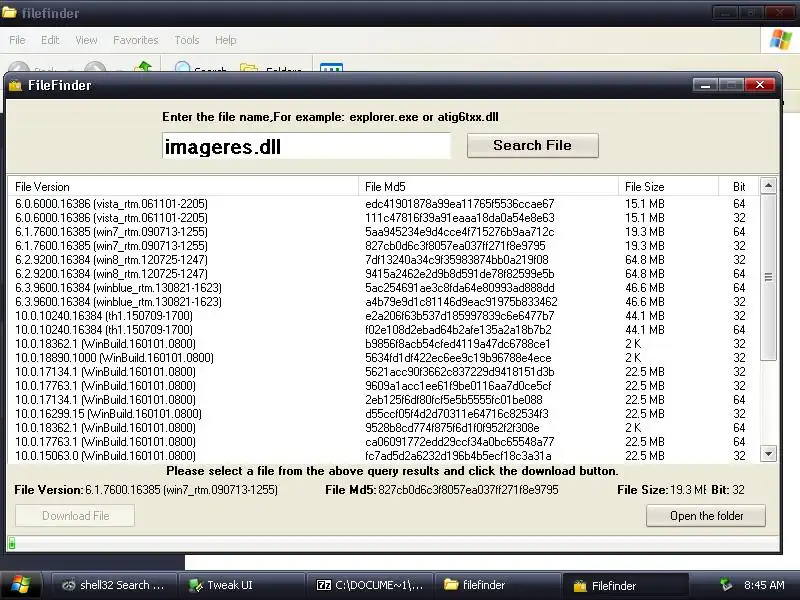Select row with Md5 a4b79e9d1c81146d9eac91975b833462

click(383, 302)
